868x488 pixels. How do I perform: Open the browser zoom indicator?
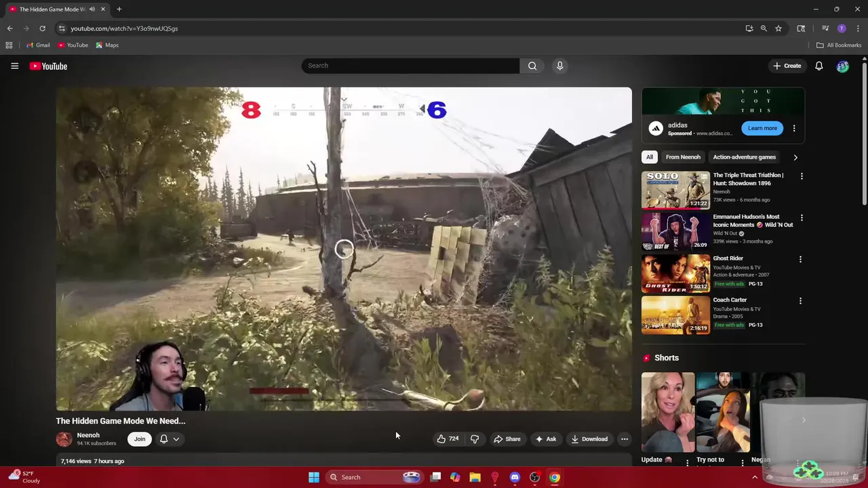764,28
